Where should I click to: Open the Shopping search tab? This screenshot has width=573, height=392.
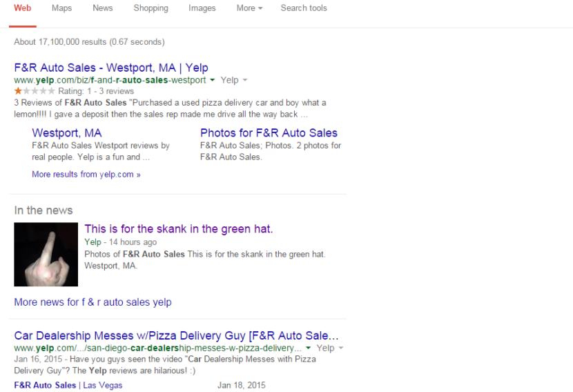[x=151, y=8]
